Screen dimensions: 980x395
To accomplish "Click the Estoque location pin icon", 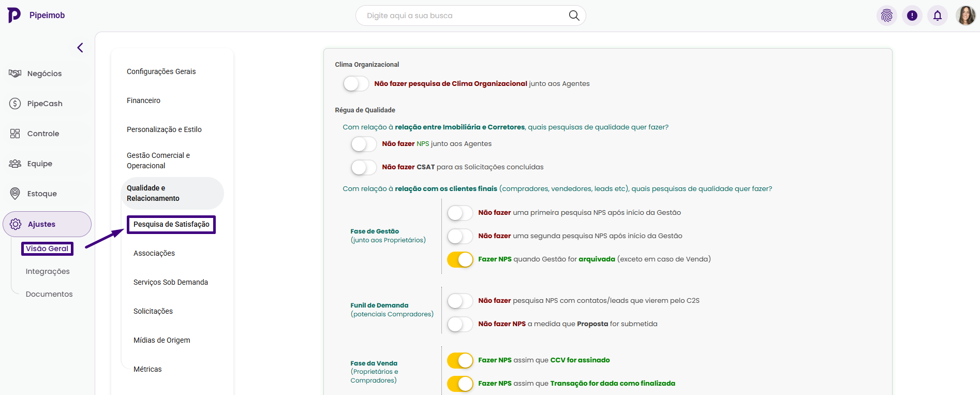I will [x=15, y=194].
